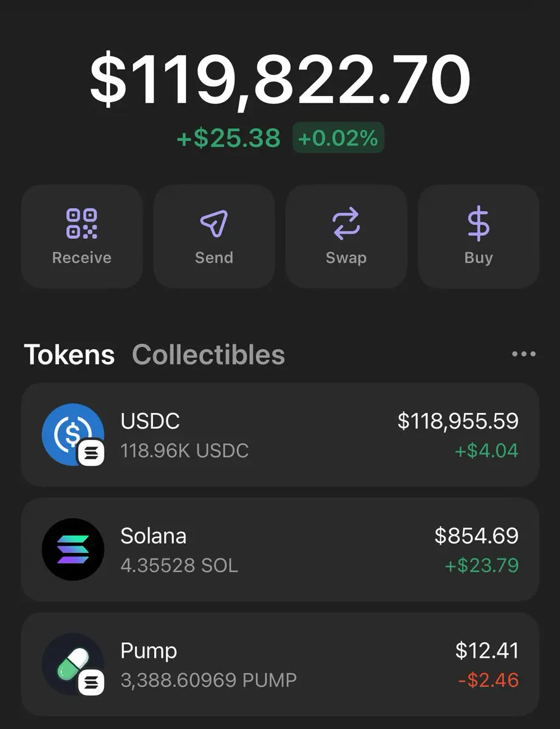The height and width of the screenshot is (729, 560).
Task: Click the Receive button label
Action: click(x=81, y=258)
